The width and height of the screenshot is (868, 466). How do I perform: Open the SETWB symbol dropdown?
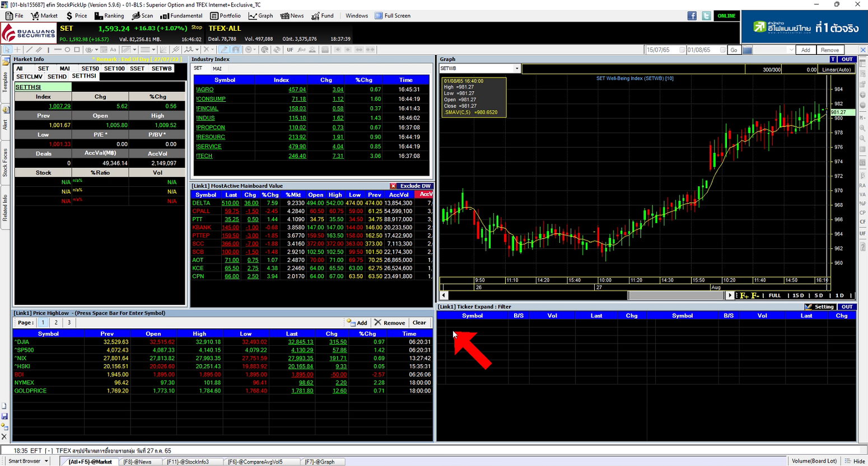516,69
